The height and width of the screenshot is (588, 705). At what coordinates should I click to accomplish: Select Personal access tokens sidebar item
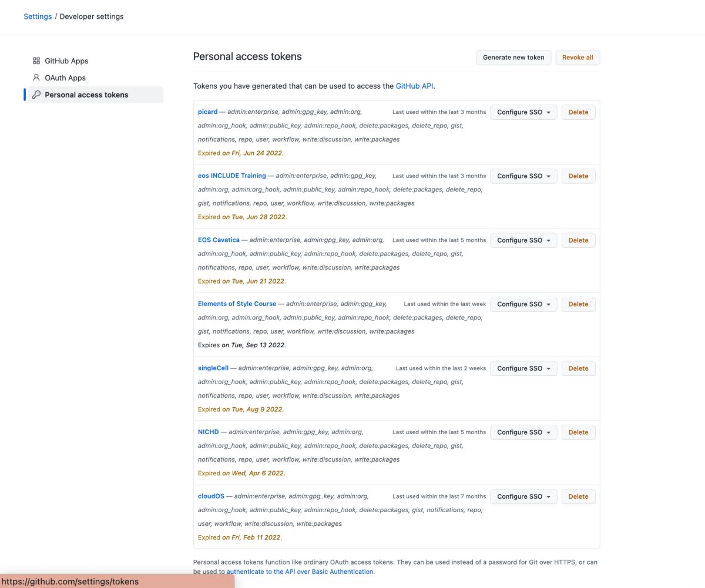(96, 95)
